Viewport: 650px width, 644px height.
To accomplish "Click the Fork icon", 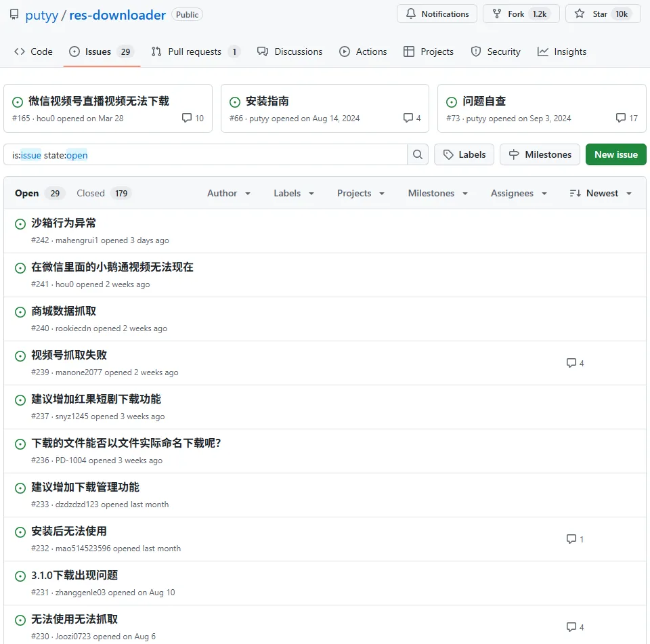I will 496,14.
